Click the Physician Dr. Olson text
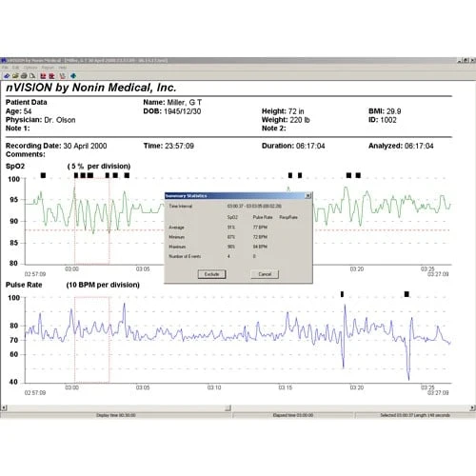The image size is (476, 476). click(x=41, y=120)
